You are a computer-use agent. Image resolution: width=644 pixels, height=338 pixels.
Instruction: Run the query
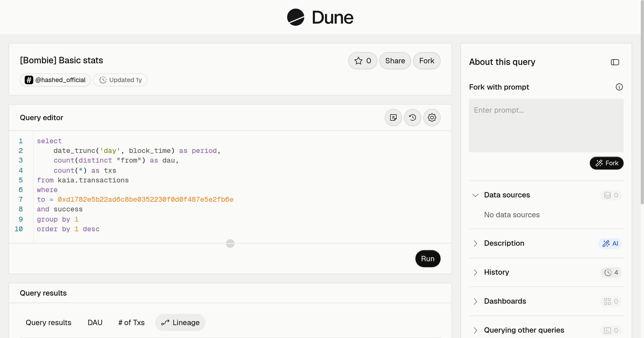coord(428,259)
